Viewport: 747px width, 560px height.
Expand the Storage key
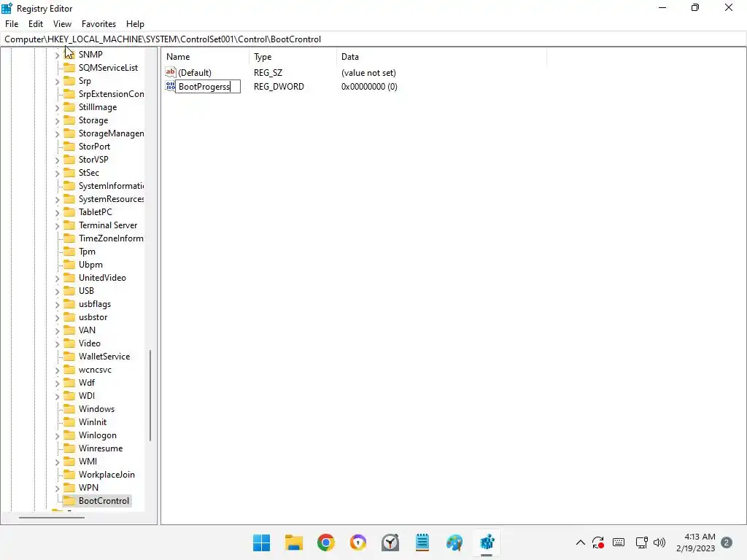click(57, 121)
